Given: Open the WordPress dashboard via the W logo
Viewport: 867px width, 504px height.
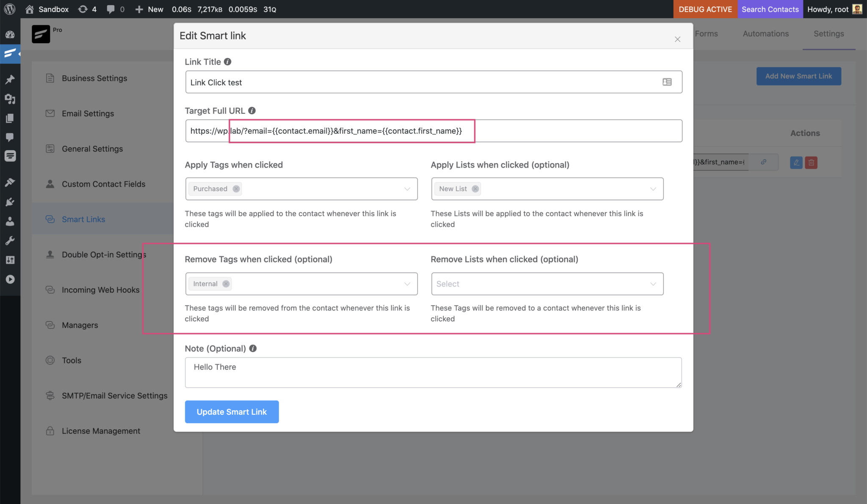Looking at the screenshot, I should click(x=9, y=9).
